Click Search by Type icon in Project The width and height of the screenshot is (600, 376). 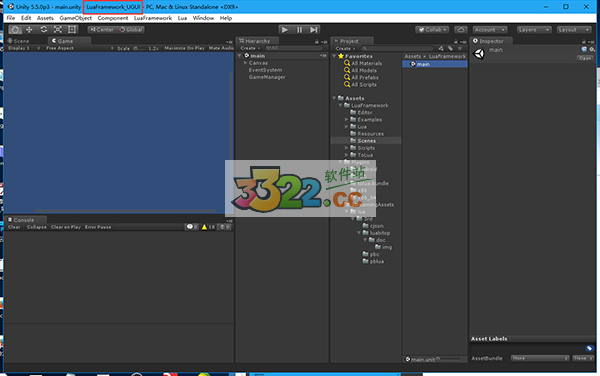click(441, 48)
